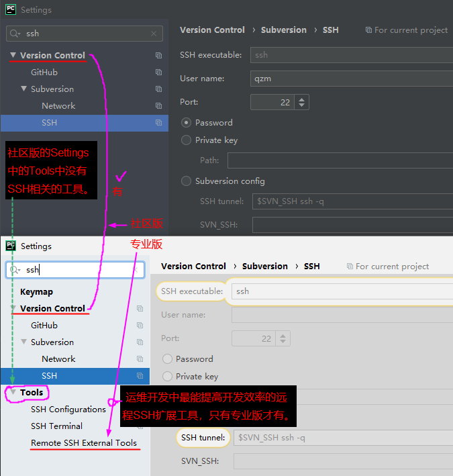
Task: Click project-scope icon beside Network in dark tree
Action: (x=158, y=105)
